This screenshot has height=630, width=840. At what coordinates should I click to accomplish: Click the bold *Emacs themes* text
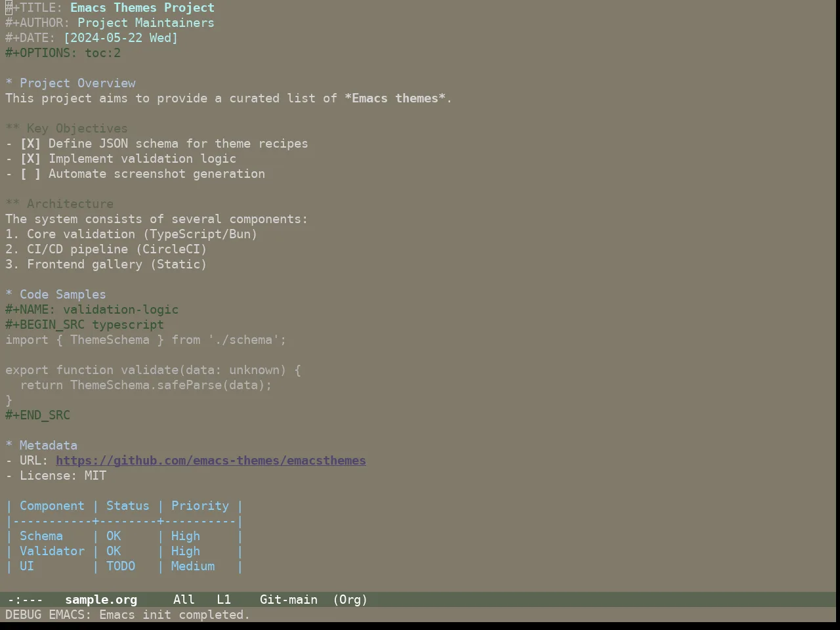(395, 98)
